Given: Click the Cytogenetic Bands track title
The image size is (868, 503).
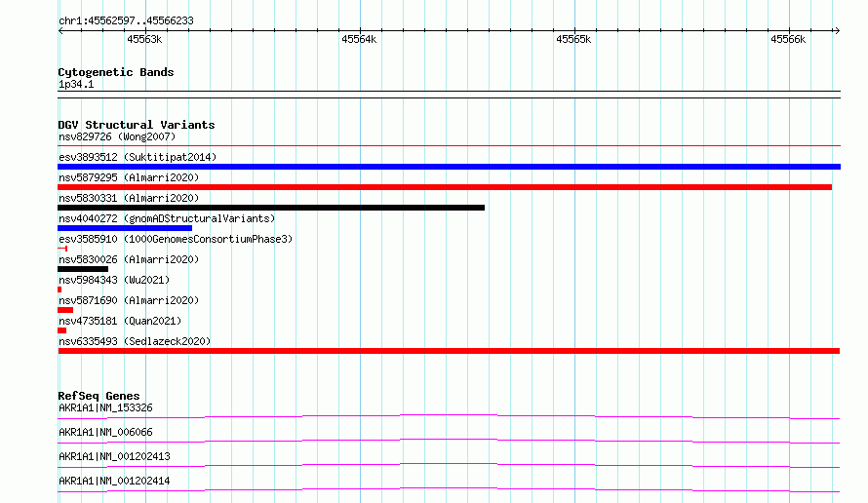Looking at the screenshot, I should 116,72.
